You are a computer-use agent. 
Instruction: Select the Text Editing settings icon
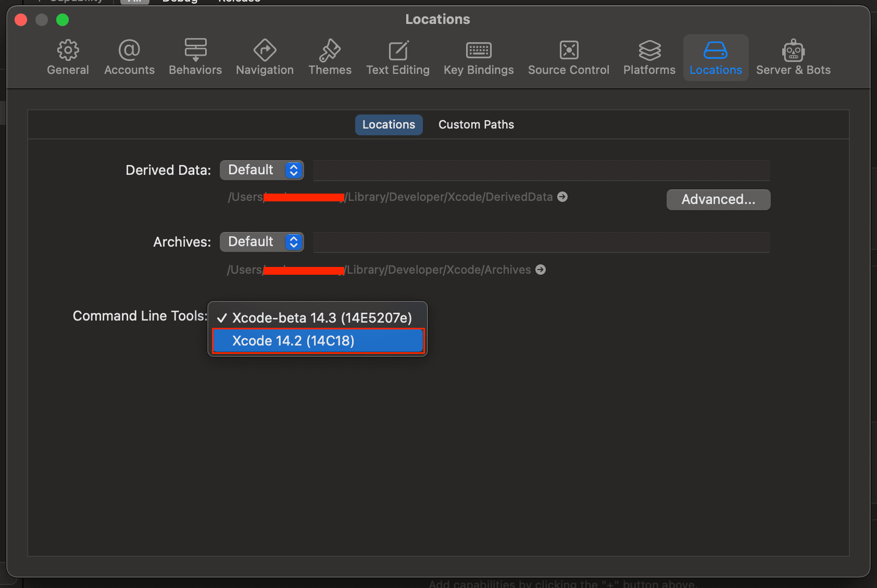398,57
